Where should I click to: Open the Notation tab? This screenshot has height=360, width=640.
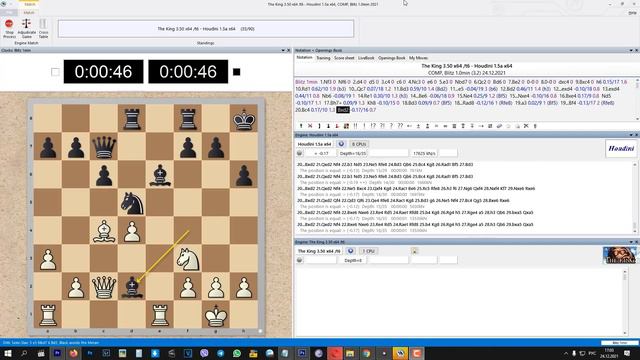pyautogui.click(x=304, y=58)
